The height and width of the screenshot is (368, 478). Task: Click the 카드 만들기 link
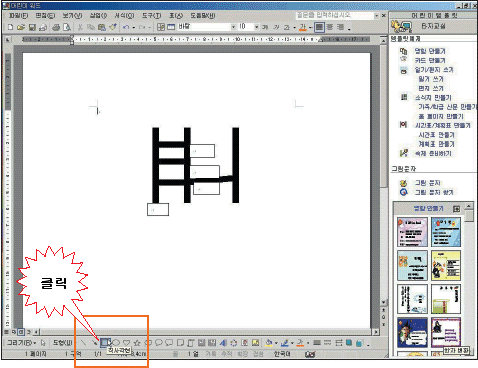pyautogui.click(x=430, y=60)
